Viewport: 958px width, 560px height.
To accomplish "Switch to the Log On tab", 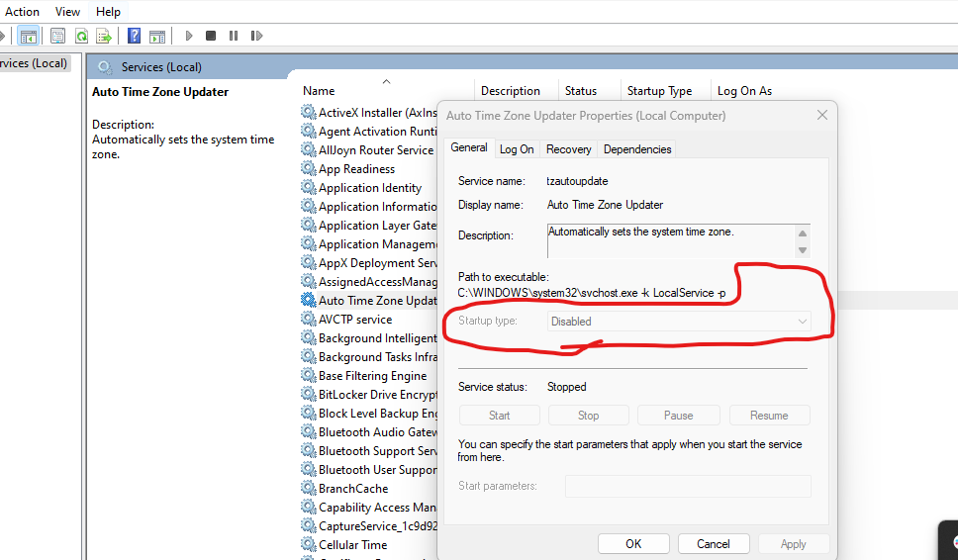I will [x=517, y=149].
